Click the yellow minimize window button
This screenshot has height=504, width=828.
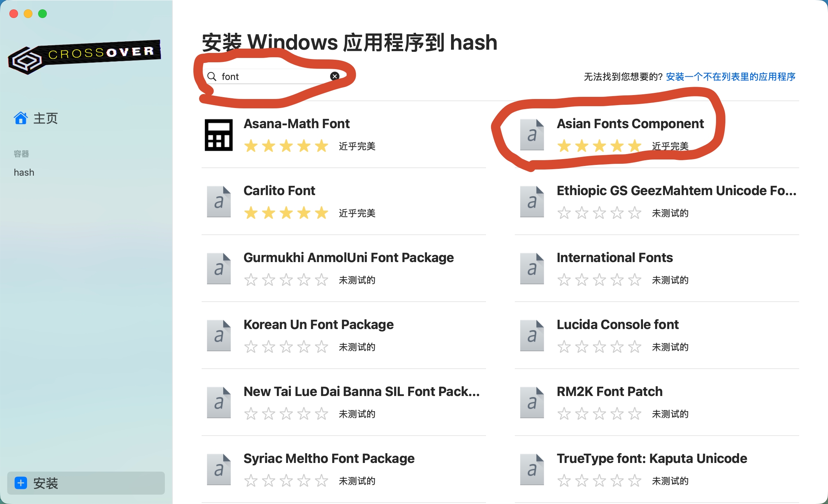(x=28, y=14)
